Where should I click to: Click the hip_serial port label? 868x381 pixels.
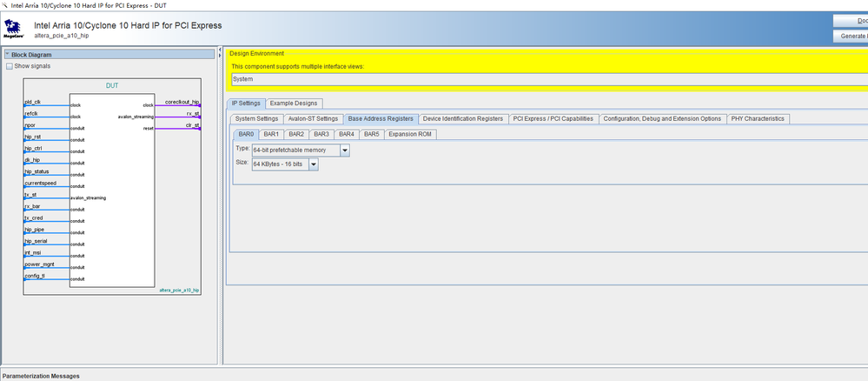tap(36, 241)
